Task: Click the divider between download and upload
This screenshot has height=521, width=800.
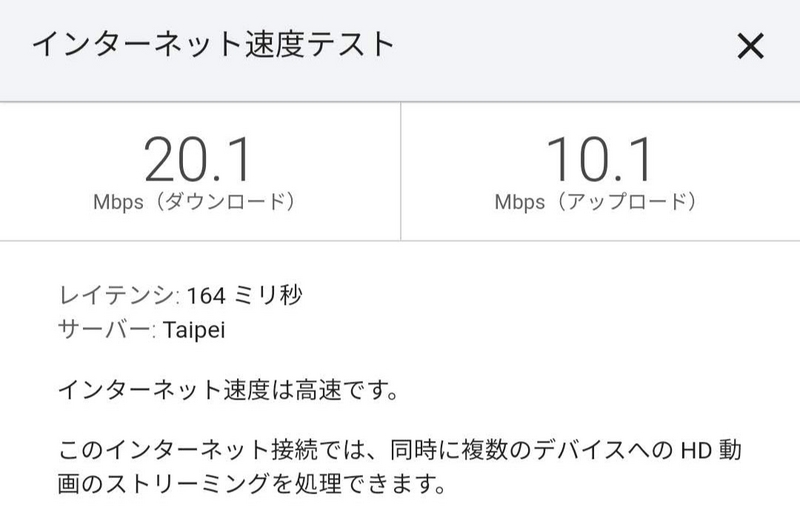Action: point(401,171)
